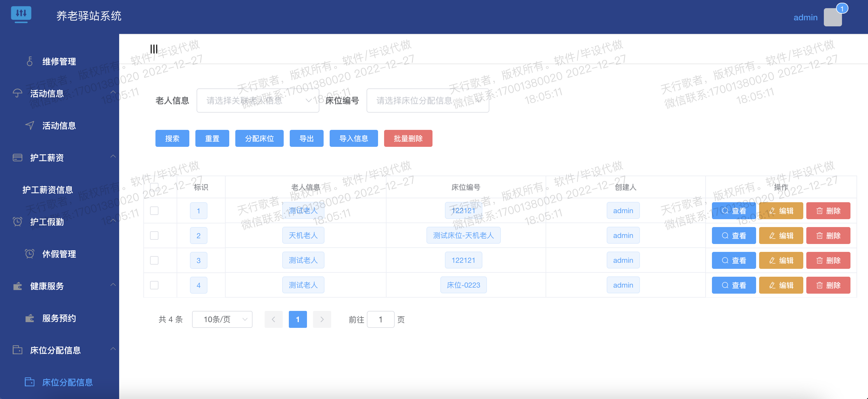Image resolution: width=868 pixels, height=399 pixels.
Task: Click 编辑 on the 天机老人 row
Action: (x=781, y=236)
